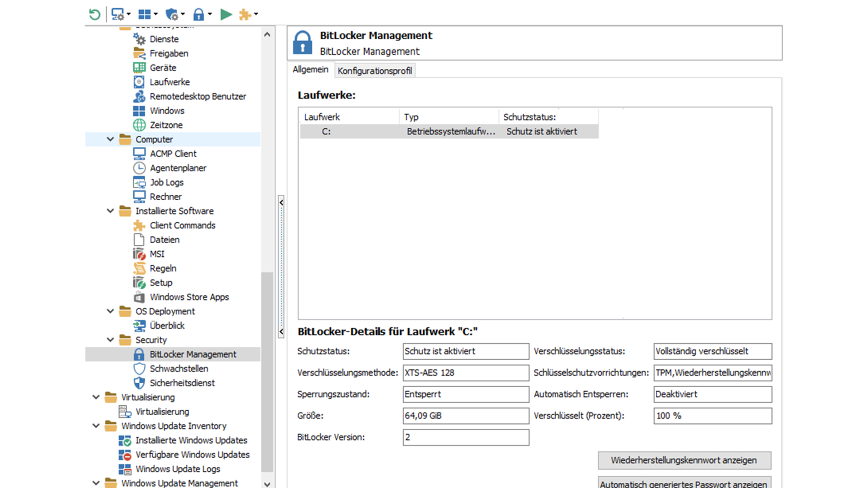The width and height of the screenshot is (868, 488).
Task: Open dropdown arrow next to Windows tiles icon
Action: pyautogui.click(x=156, y=14)
